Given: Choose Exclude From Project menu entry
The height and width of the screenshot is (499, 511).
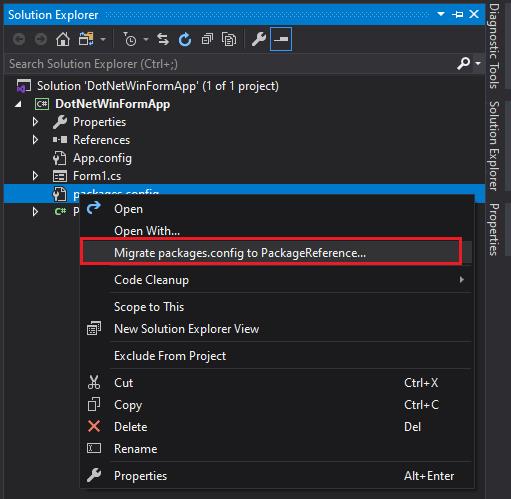Looking at the screenshot, I should pyautogui.click(x=170, y=356).
